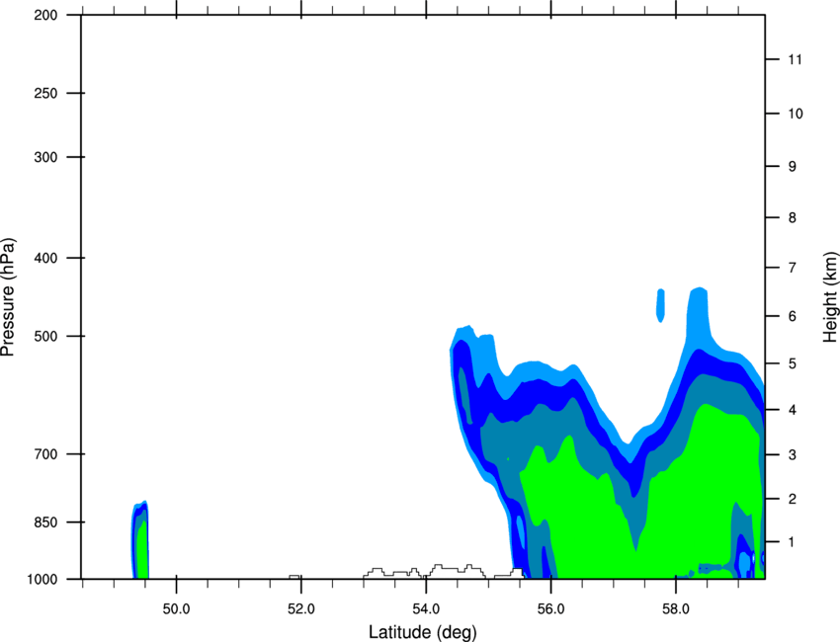The height and width of the screenshot is (642, 840).
Task: Click pressure tick label 400
Action: pos(45,258)
